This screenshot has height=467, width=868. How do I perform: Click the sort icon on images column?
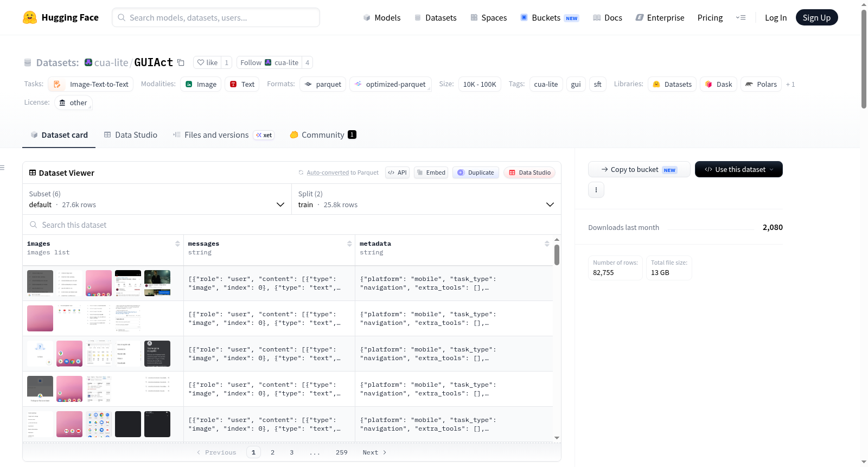(177, 244)
